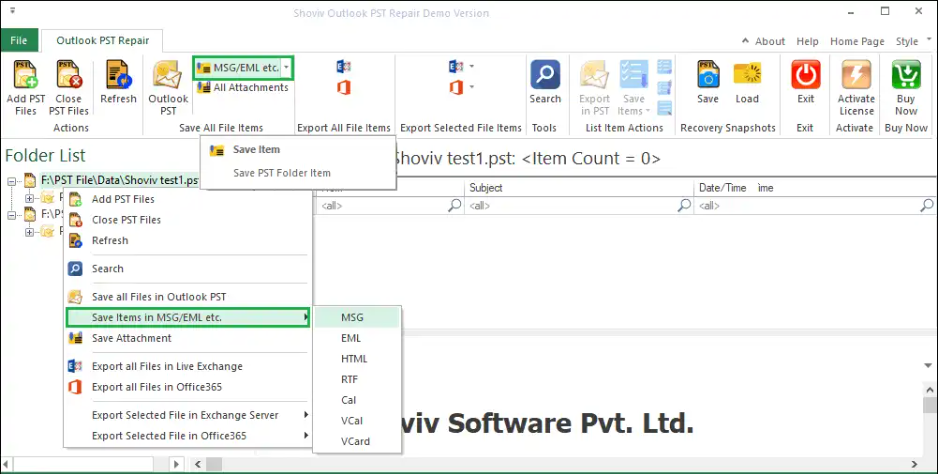Click the horizontal scrollbar right arrow
The width and height of the screenshot is (939, 474).
(x=914, y=464)
